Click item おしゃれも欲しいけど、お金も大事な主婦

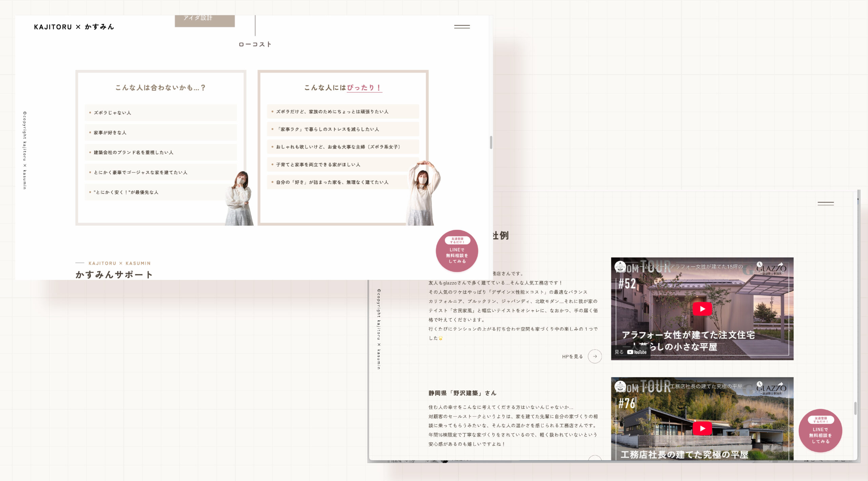pyautogui.click(x=343, y=147)
